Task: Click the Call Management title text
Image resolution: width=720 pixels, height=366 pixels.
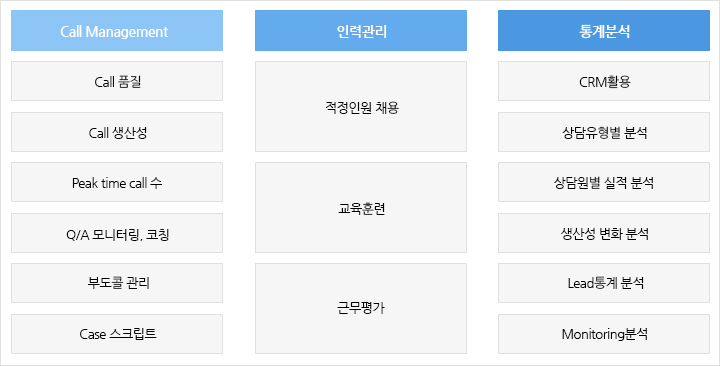Action: 114,32
